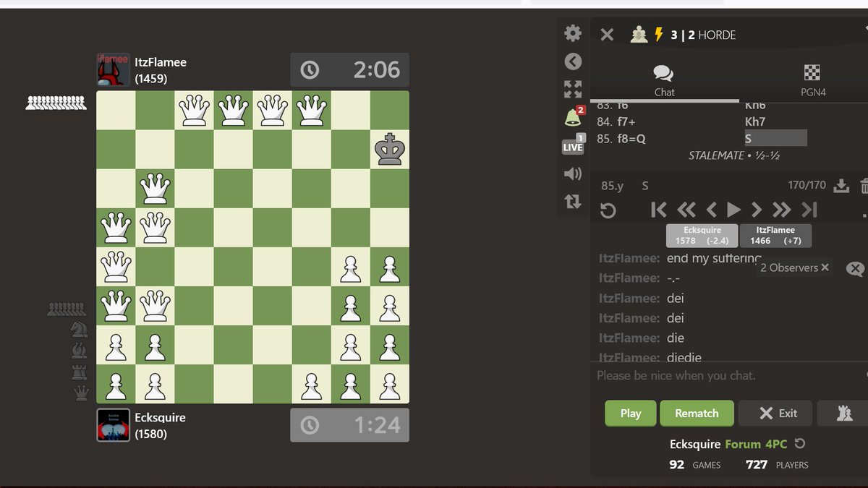Click the captured bishop icon left of the board
Screen dimensions: 868x488
click(79, 351)
